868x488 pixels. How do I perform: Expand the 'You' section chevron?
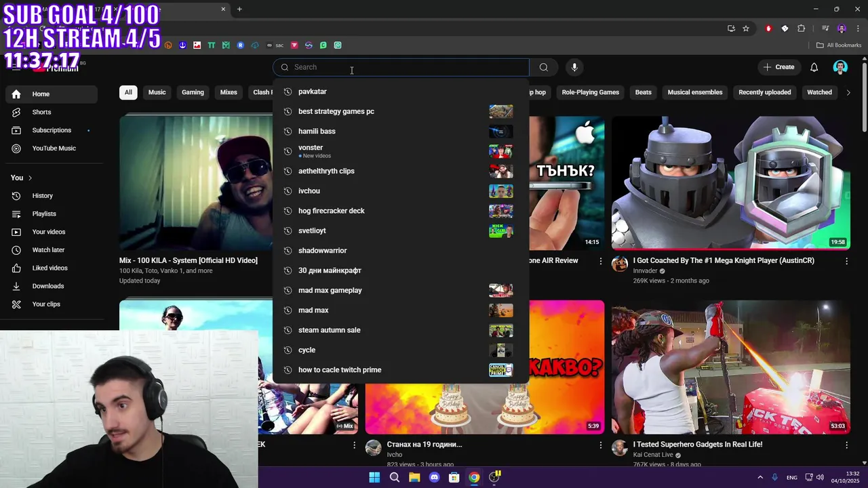pyautogui.click(x=30, y=178)
